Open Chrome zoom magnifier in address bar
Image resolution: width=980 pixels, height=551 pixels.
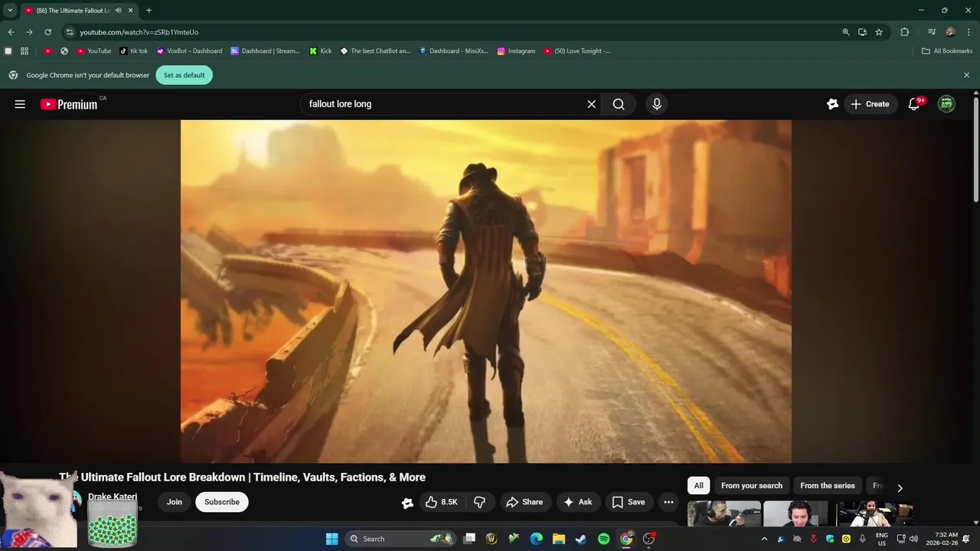846,32
